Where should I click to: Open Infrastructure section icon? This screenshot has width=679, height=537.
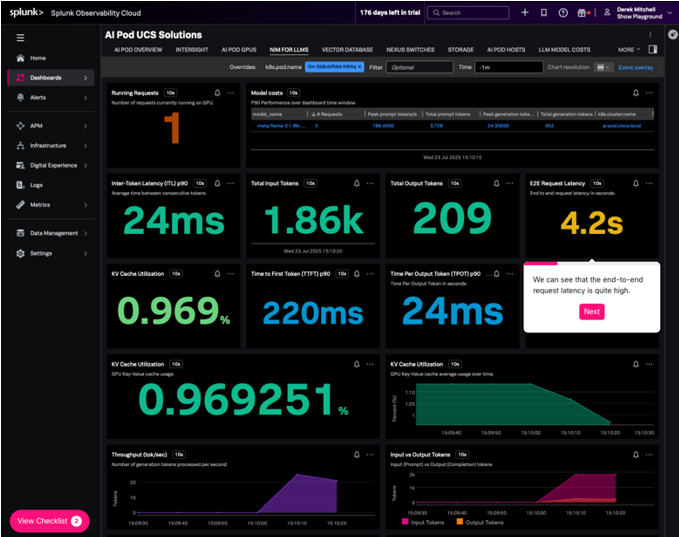20,146
